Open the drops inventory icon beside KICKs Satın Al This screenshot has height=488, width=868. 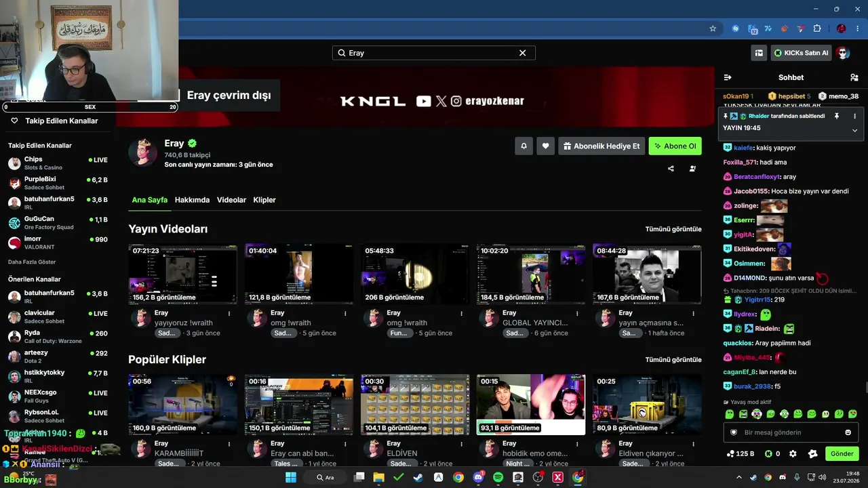point(759,53)
